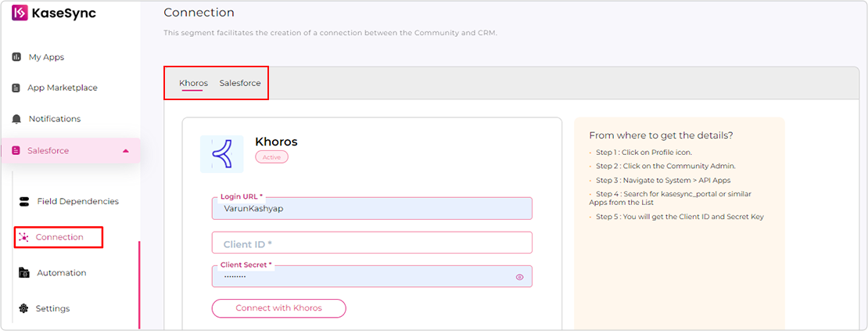868x331 pixels.
Task: Click the KaseSync logo icon
Action: coord(20,13)
